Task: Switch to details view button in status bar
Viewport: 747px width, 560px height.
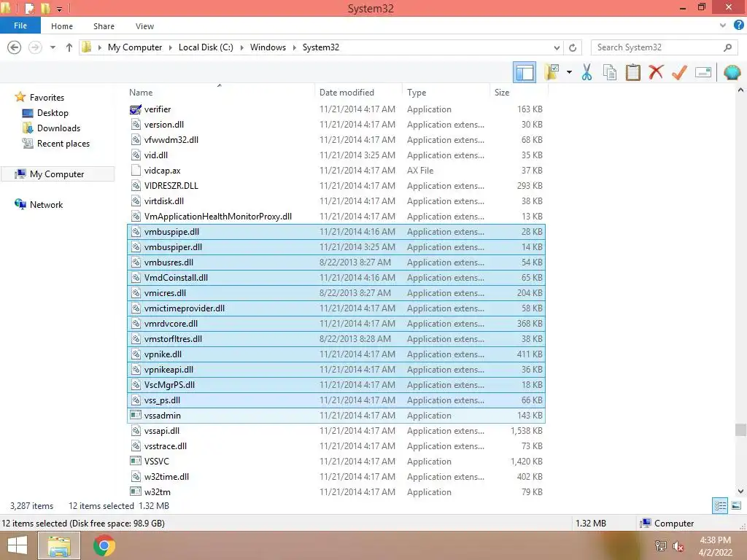Action: 720,505
